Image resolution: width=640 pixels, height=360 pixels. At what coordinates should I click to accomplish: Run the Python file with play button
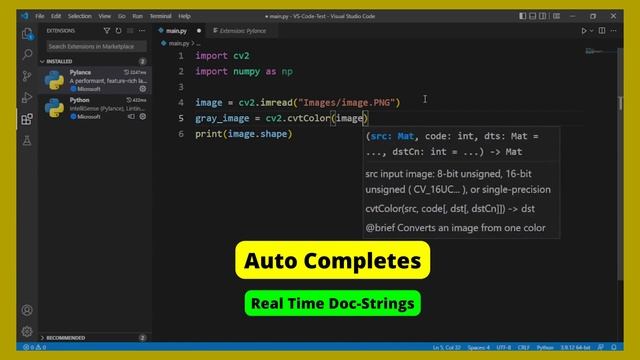[x=584, y=31]
